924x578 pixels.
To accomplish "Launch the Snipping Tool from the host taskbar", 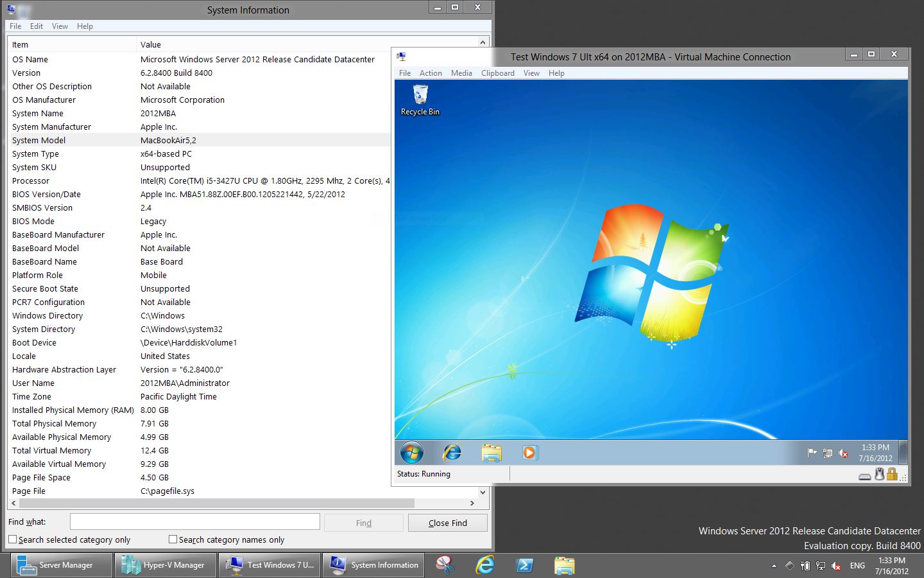I will tap(445, 565).
